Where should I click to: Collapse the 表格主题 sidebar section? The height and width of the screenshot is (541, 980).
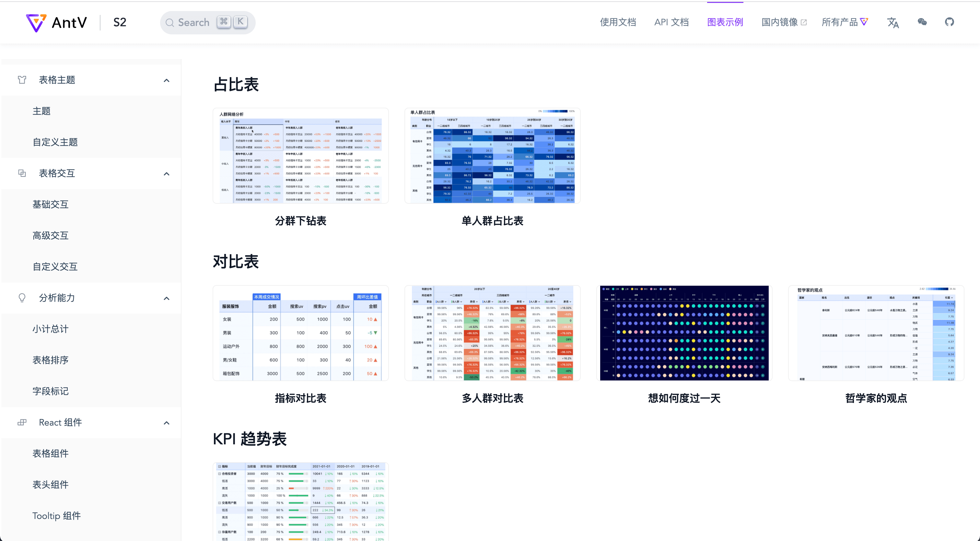tap(166, 80)
